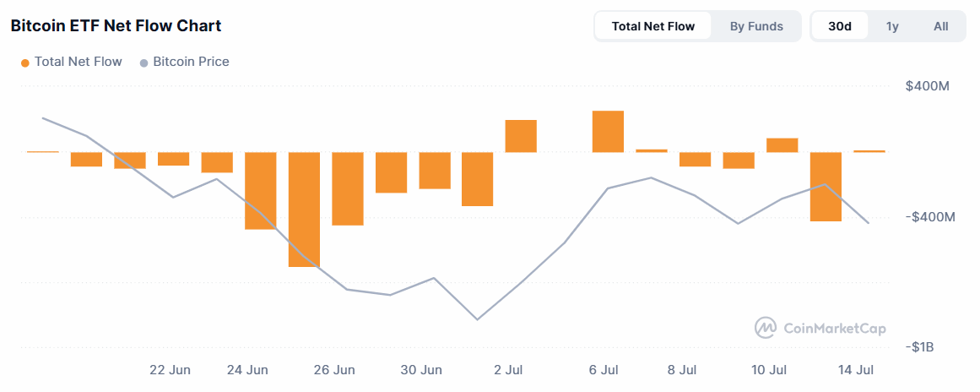This screenshot has width=980, height=392.
Task: Switch time range to 1y
Action: [x=892, y=26]
